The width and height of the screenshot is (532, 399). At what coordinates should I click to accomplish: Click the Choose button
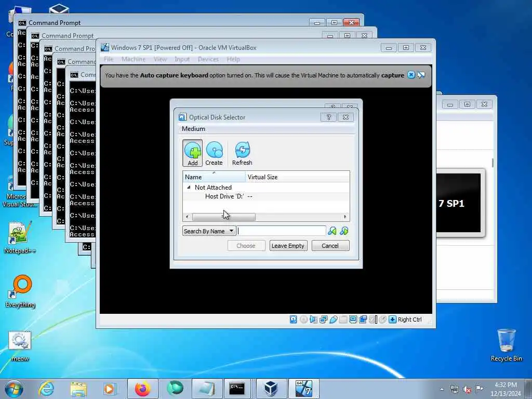[246, 246]
